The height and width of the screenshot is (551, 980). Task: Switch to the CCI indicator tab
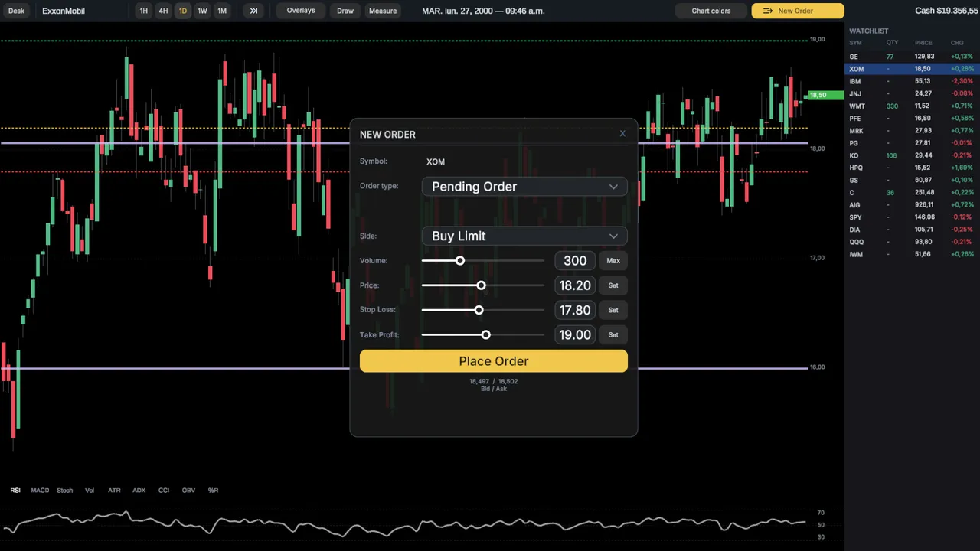(x=164, y=490)
